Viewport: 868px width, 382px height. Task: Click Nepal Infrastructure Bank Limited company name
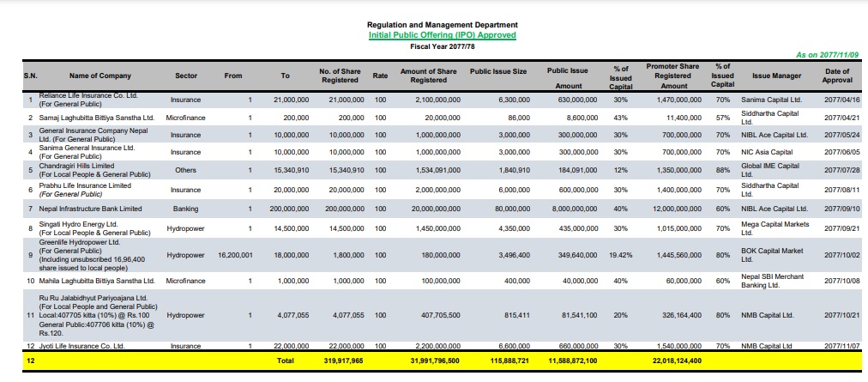[90, 209]
